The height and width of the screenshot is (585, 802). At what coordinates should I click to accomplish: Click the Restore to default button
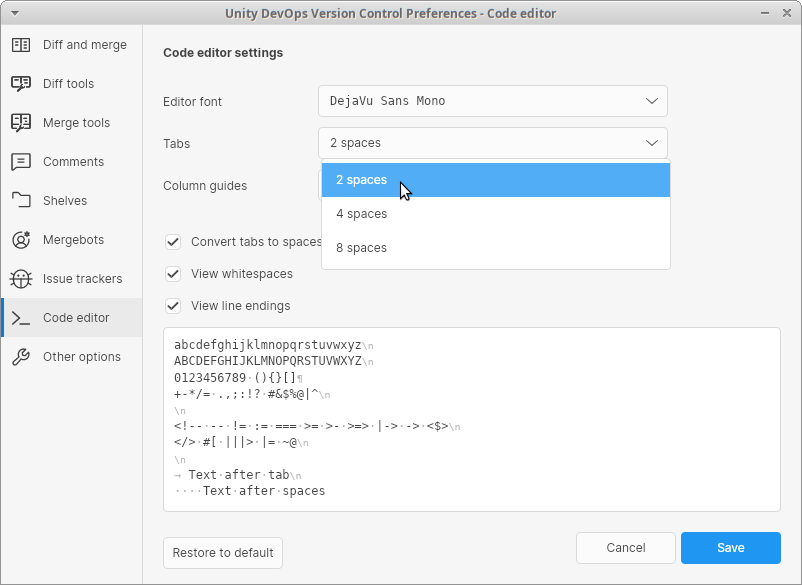(x=222, y=552)
